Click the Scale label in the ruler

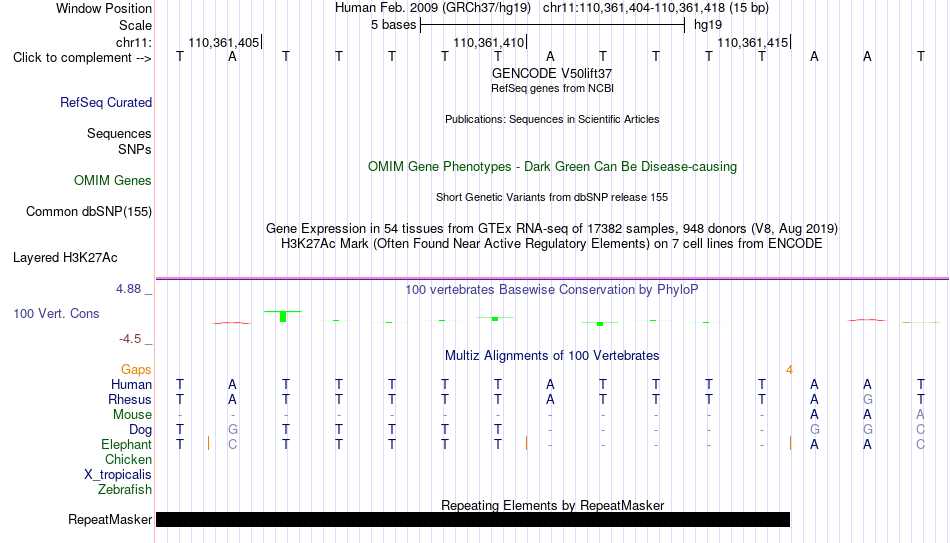coord(136,25)
